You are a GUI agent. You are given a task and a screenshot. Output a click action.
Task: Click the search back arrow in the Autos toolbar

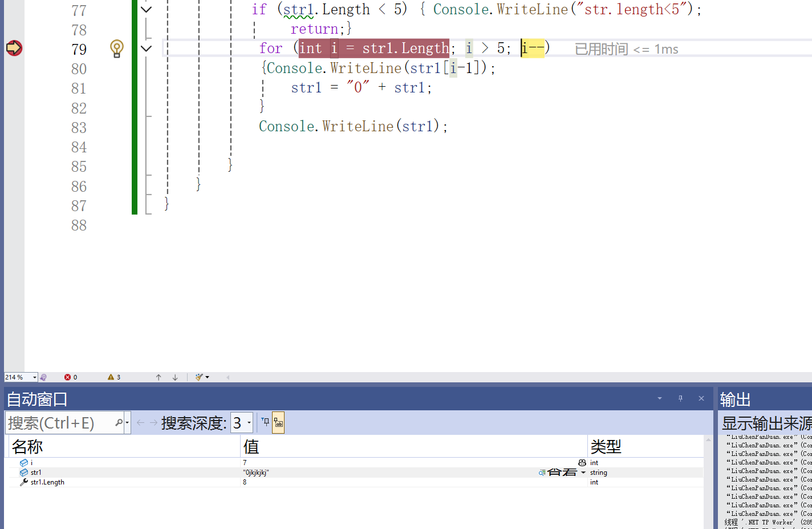tap(140, 423)
